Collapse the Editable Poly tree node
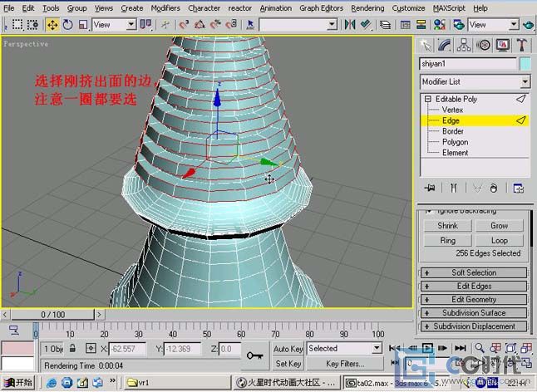537x392 pixels. tap(428, 99)
